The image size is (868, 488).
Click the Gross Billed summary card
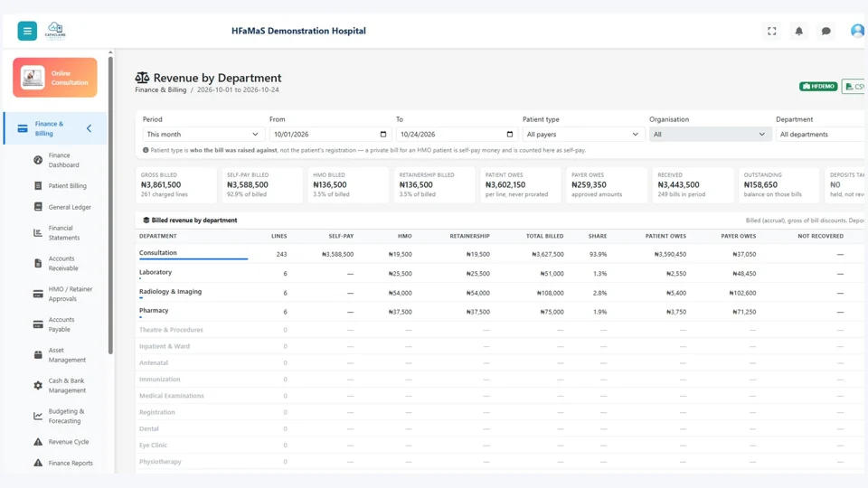[176, 184]
